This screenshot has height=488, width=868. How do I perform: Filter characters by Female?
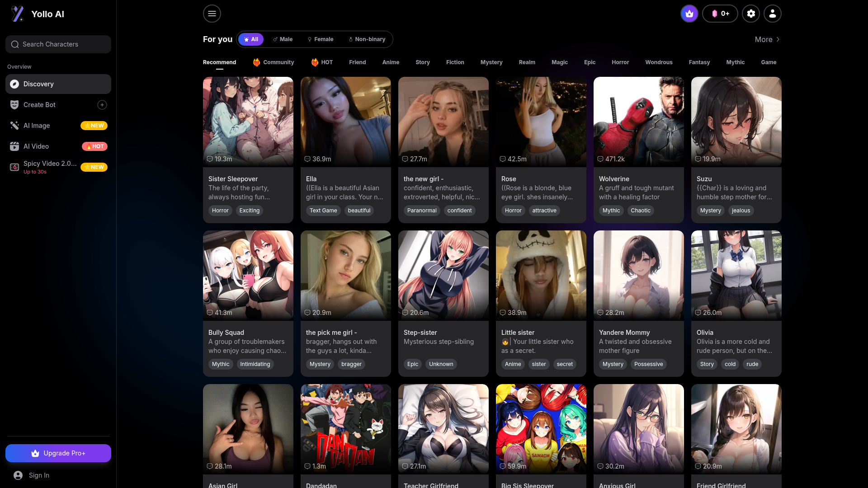(x=320, y=39)
